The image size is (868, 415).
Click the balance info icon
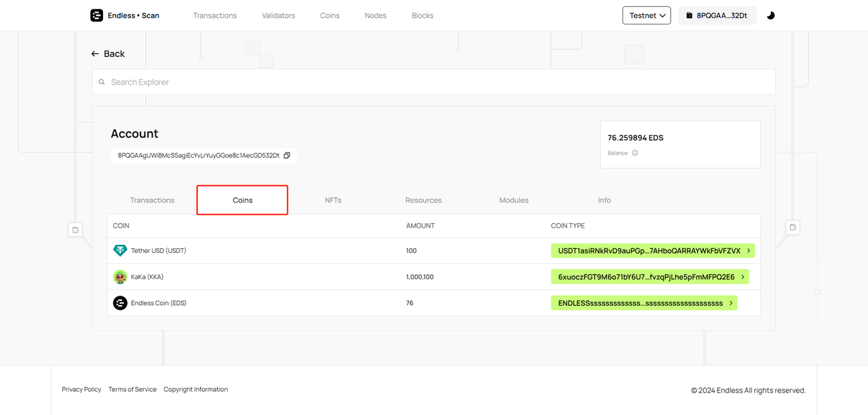point(635,153)
